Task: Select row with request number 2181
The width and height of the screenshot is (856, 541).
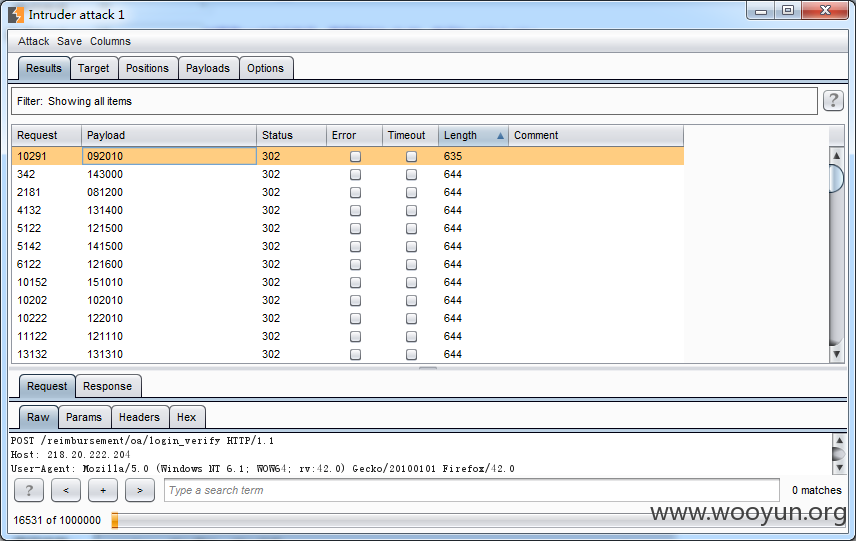Action: point(348,193)
